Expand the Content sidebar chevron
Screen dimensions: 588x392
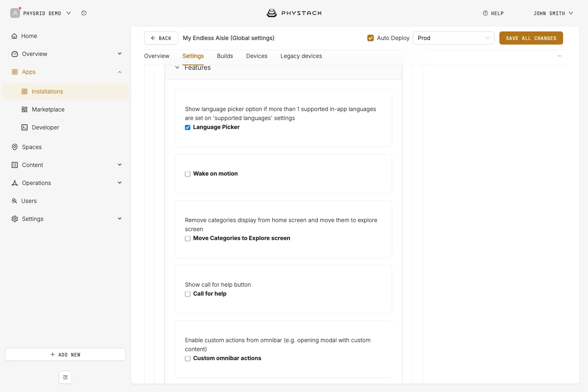(x=120, y=165)
